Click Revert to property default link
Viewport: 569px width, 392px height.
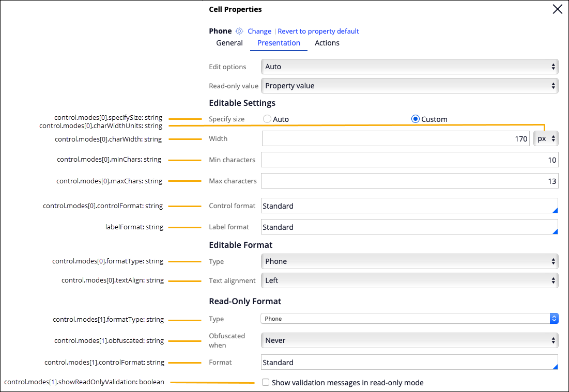(x=318, y=31)
